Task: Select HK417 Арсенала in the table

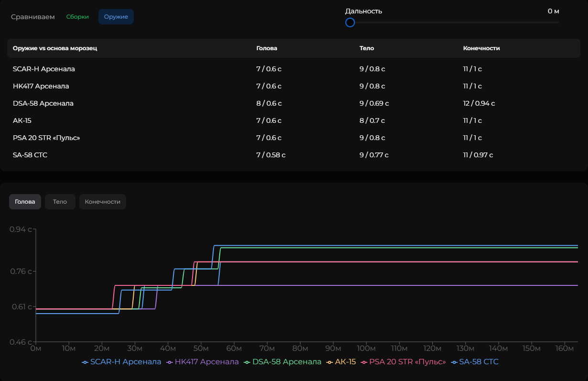Action: pyautogui.click(x=41, y=86)
